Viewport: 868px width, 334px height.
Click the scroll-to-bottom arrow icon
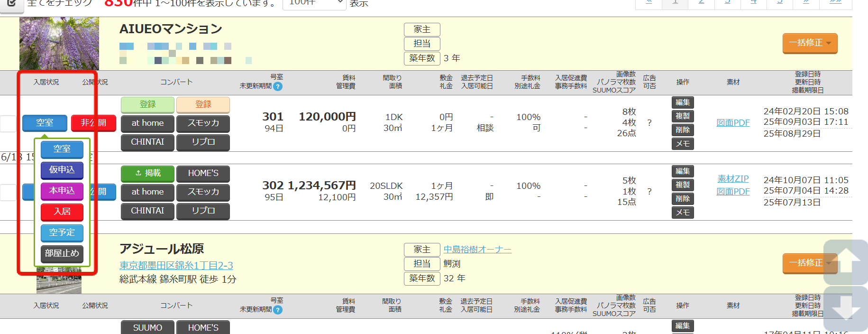(x=846, y=308)
